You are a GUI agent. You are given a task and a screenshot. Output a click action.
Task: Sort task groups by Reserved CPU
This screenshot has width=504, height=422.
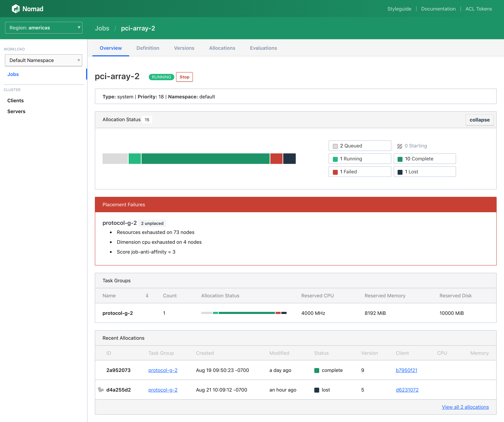(317, 296)
